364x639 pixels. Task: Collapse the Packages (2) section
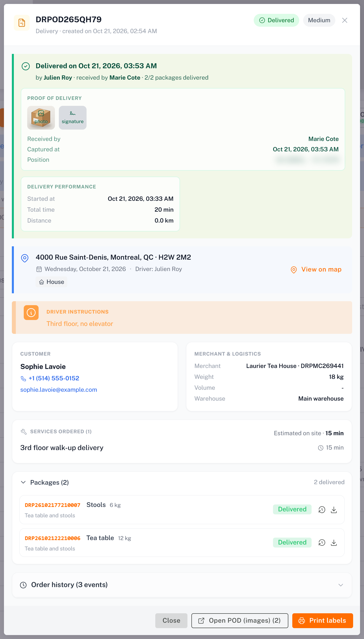click(23, 482)
